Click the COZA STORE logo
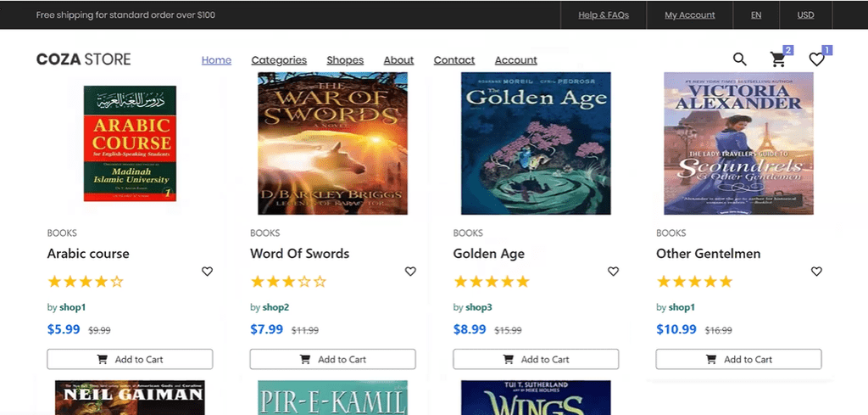Viewport: 868px width, 415px height. (84, 59)
